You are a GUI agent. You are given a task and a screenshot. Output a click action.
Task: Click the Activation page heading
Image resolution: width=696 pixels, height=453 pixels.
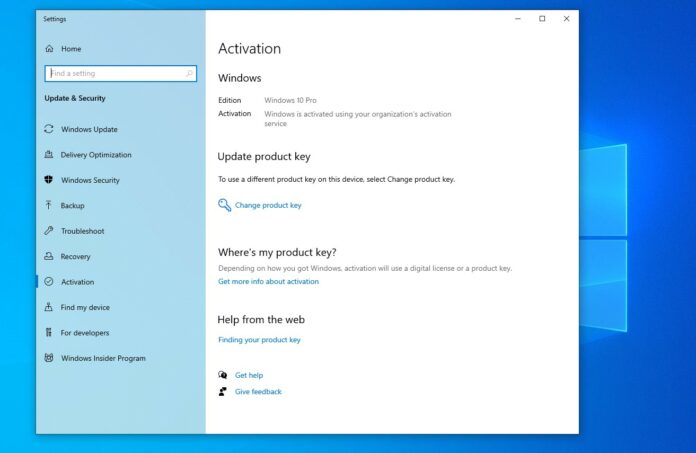tap(249, 48)
